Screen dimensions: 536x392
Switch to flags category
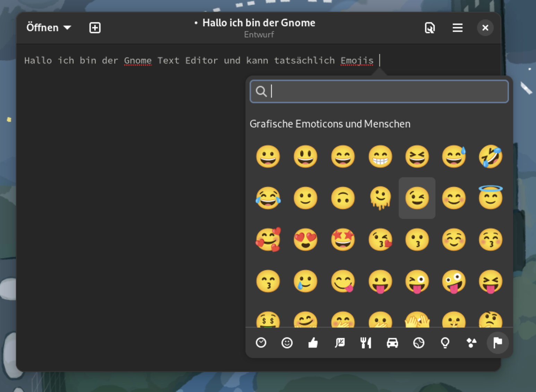click(x=498, y=343)
